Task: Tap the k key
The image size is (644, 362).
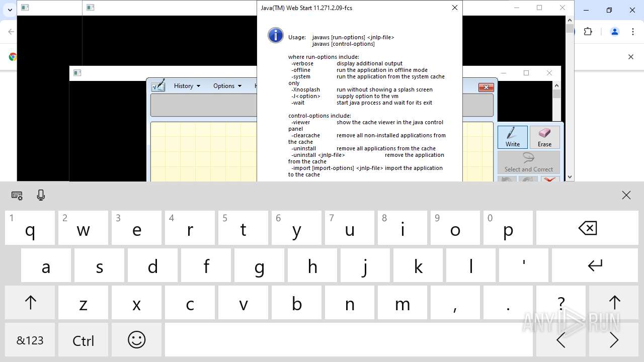Action: (x=418, y=265)
